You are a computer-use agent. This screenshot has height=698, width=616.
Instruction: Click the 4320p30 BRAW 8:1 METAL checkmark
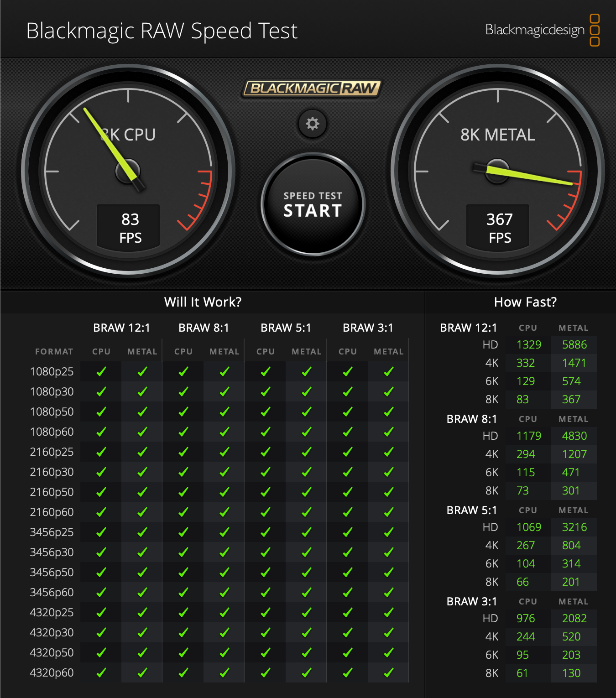(224, 633)
